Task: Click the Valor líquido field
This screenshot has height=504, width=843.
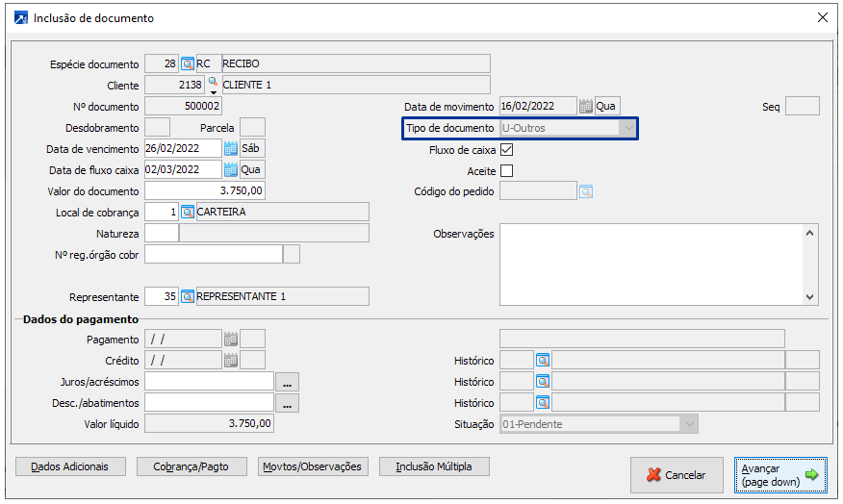Action: (209, 423)
